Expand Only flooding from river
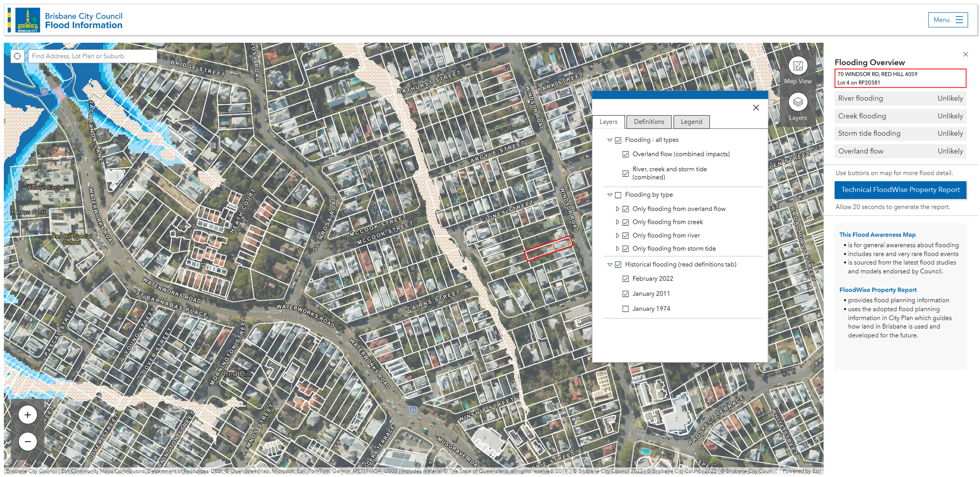980x477 pixels. coord(617,236)
